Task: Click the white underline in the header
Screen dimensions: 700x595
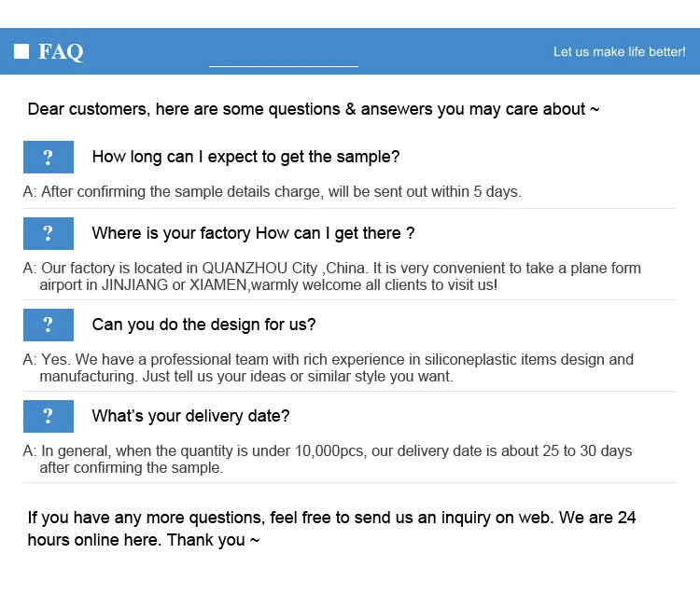Action: pos(283,66)
